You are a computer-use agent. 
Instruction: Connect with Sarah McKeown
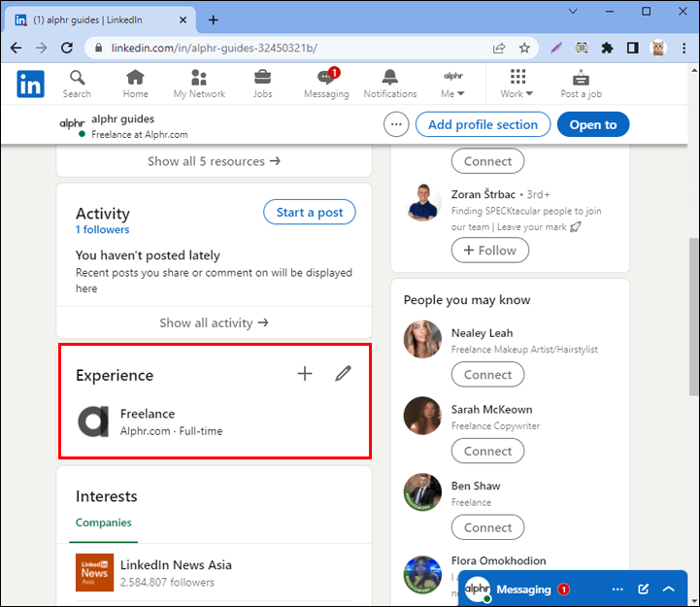pyautogui.click(x=487, y=451)
